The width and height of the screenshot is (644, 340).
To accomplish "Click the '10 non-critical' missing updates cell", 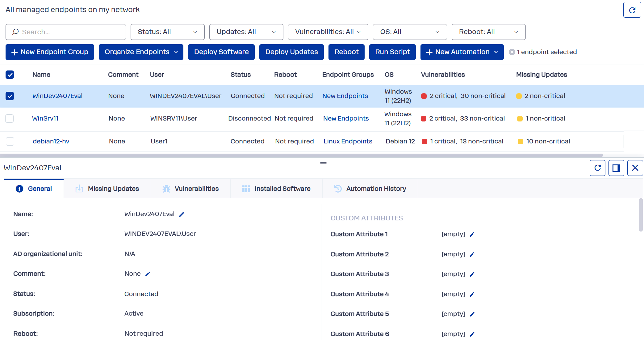I will coord(548,141).
